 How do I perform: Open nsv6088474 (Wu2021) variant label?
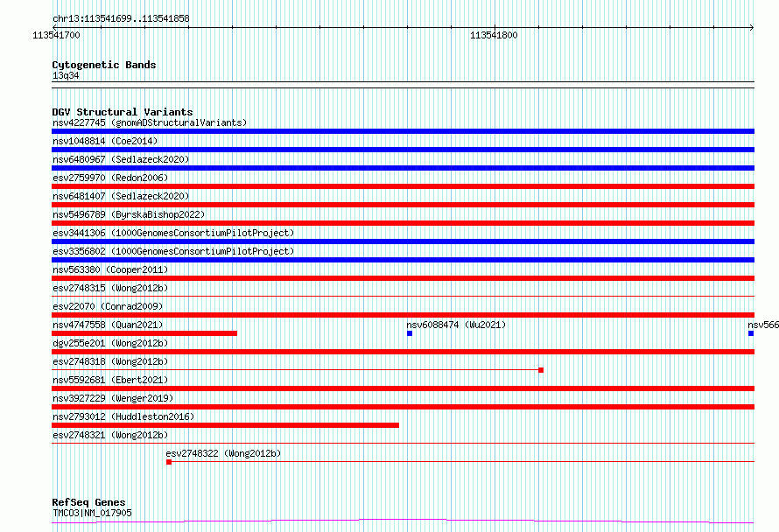[x=456, y=325]
